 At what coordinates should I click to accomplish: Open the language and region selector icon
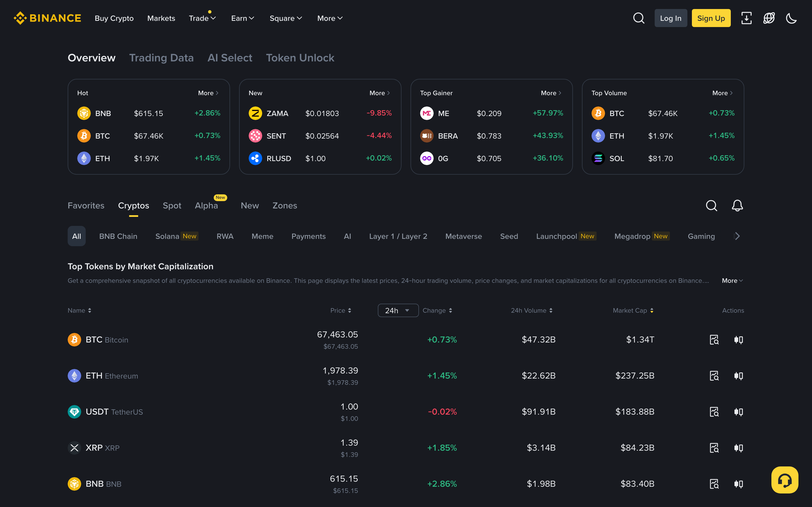[769, 18]
